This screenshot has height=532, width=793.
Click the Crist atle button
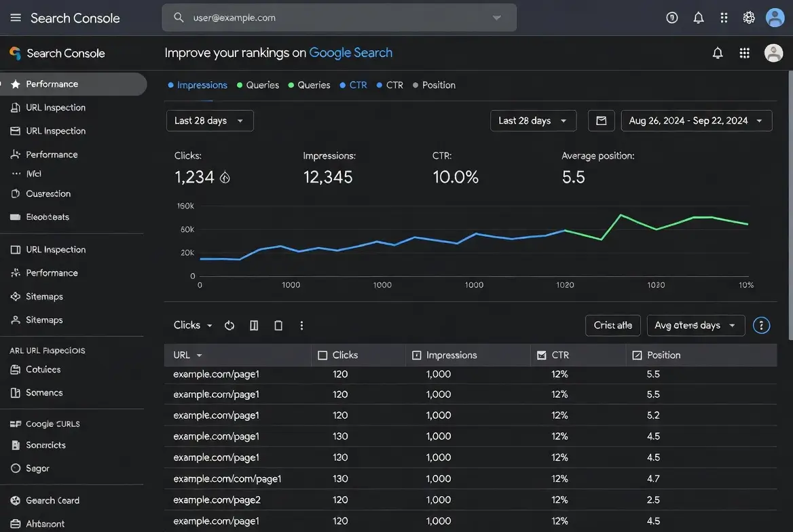612,326
